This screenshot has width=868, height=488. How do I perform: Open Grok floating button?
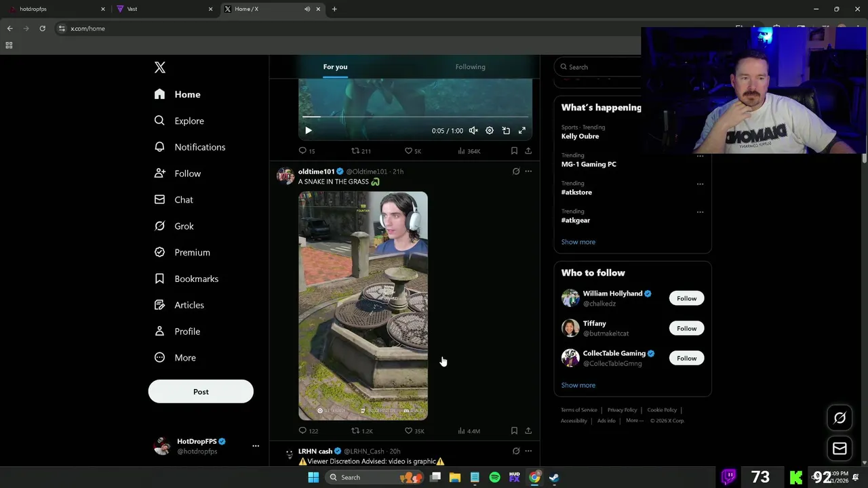(840, 418)
